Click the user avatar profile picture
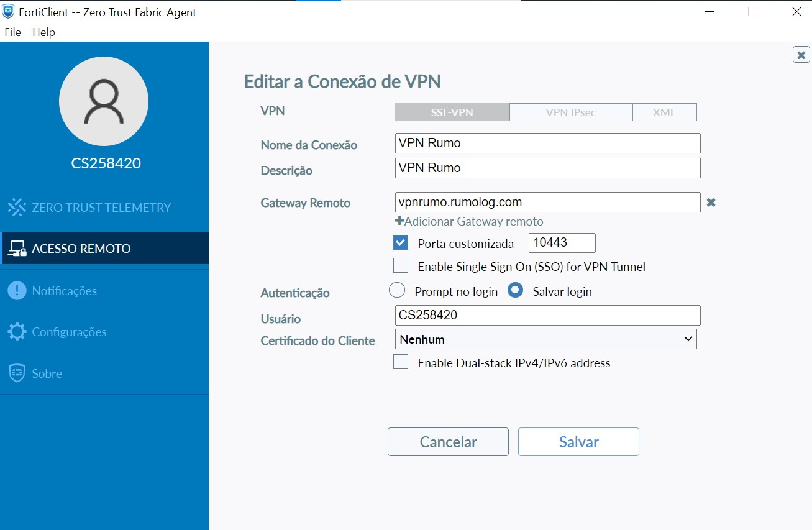 pyautogui.click(x=104, y=101)
